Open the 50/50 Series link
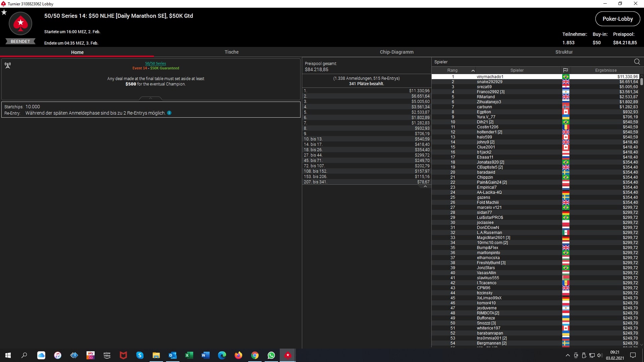The height and width of the screenshot is (362, 644). (155, 63)
